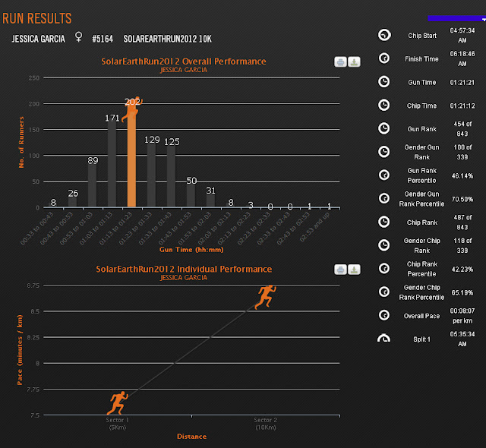Click the SolarEarthRun2012 Individual Performance title

(x=184, y=269)
